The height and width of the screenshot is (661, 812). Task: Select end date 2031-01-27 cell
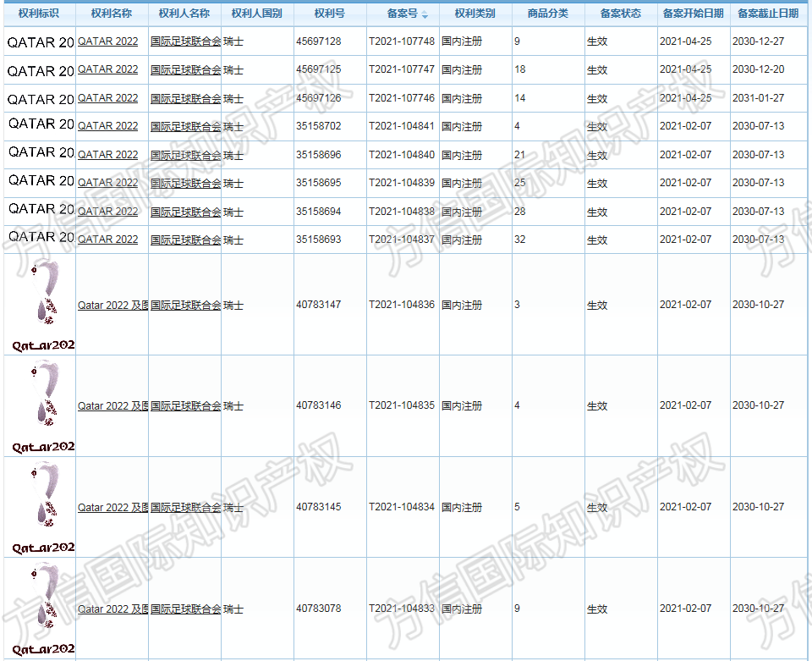click(x=758, y=98)
